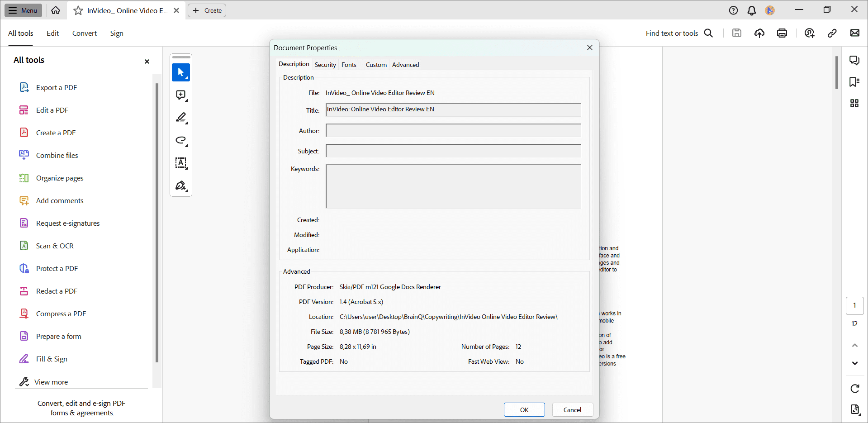Copy a shareable link to the document
This screenshot has width=868, height=423.
click(x=832, y=33)
